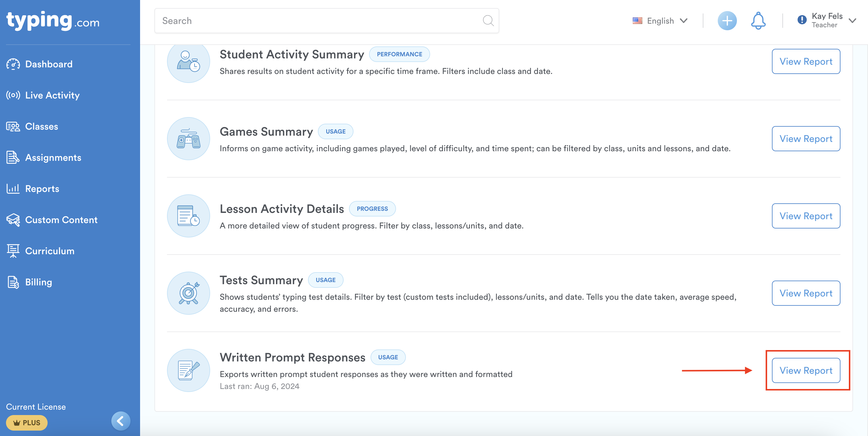Viewport: 868px width, 436px height.
Task: Collapse sidebar with the arrow button
Action: coord(121,420)
